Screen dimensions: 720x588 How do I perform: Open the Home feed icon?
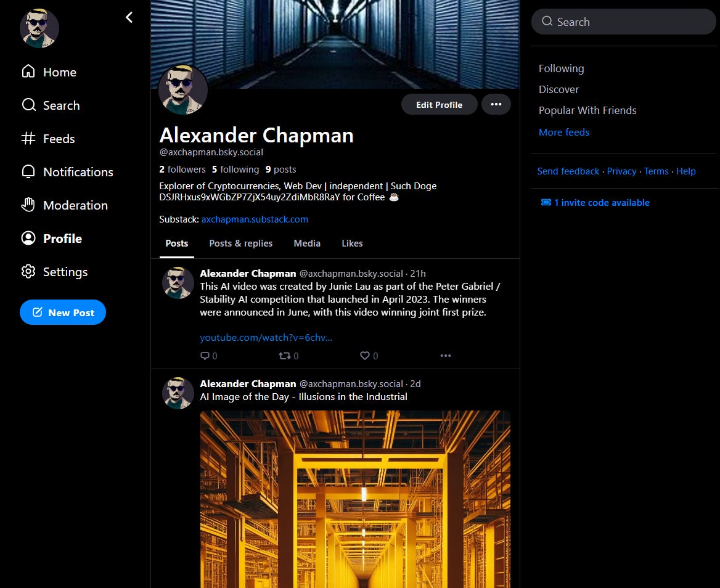click(x=28, y=71)
